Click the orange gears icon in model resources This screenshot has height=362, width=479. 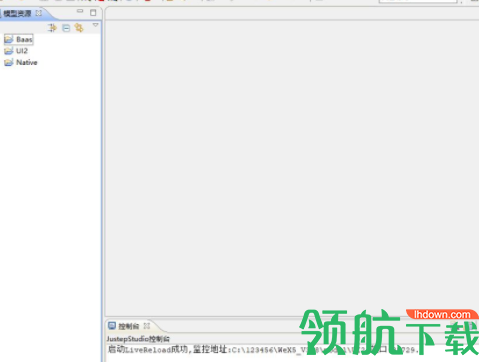pos(79,27)
